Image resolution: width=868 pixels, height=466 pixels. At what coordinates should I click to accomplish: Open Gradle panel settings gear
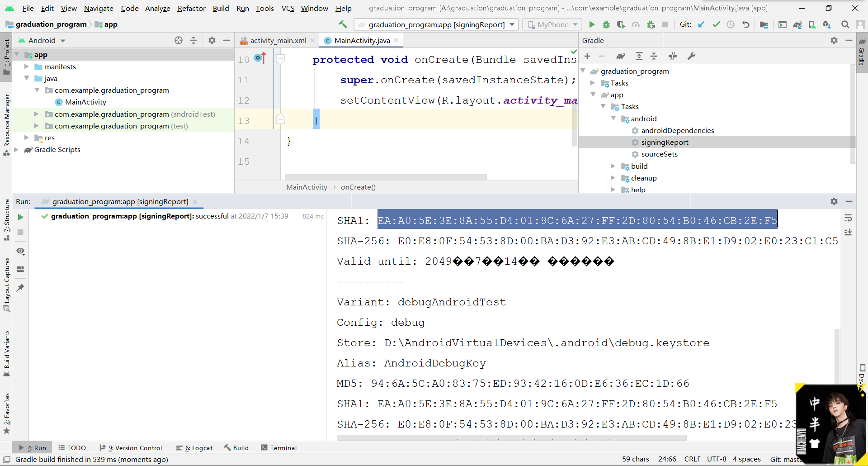[834, 40]
